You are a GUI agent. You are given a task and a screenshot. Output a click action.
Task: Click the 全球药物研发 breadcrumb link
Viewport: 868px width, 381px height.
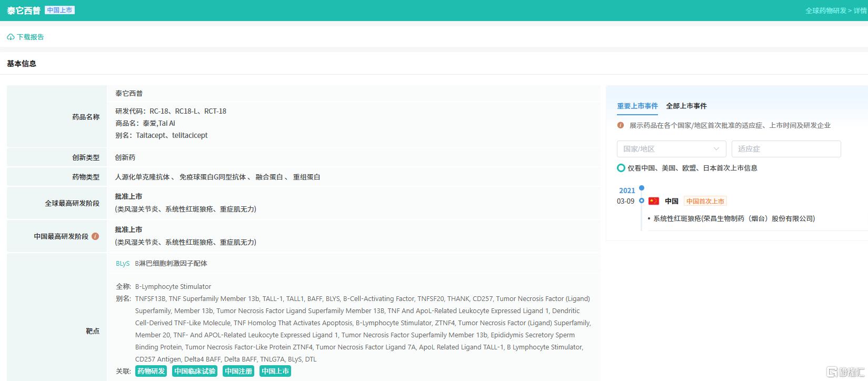click(826, 11)
